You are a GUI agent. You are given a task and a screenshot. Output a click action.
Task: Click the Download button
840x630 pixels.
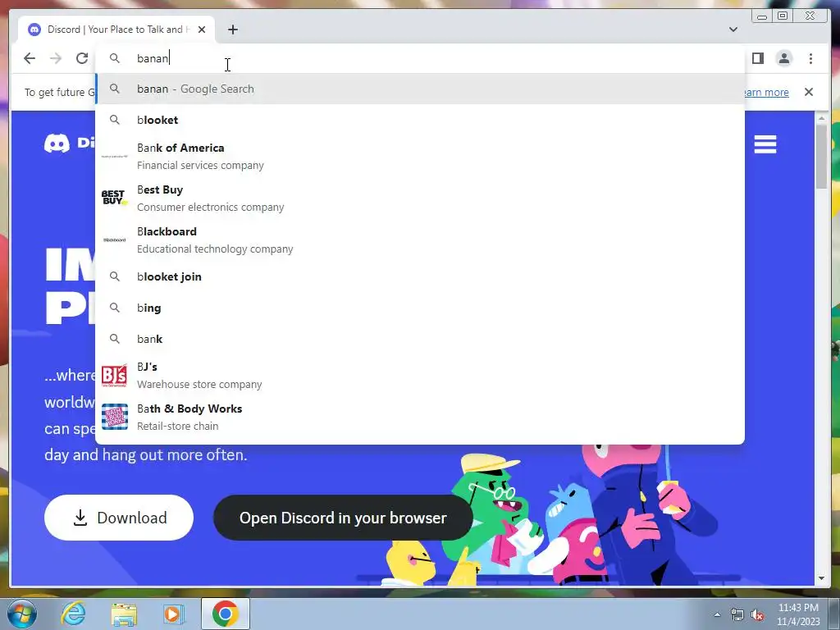(x=119, y=518)
